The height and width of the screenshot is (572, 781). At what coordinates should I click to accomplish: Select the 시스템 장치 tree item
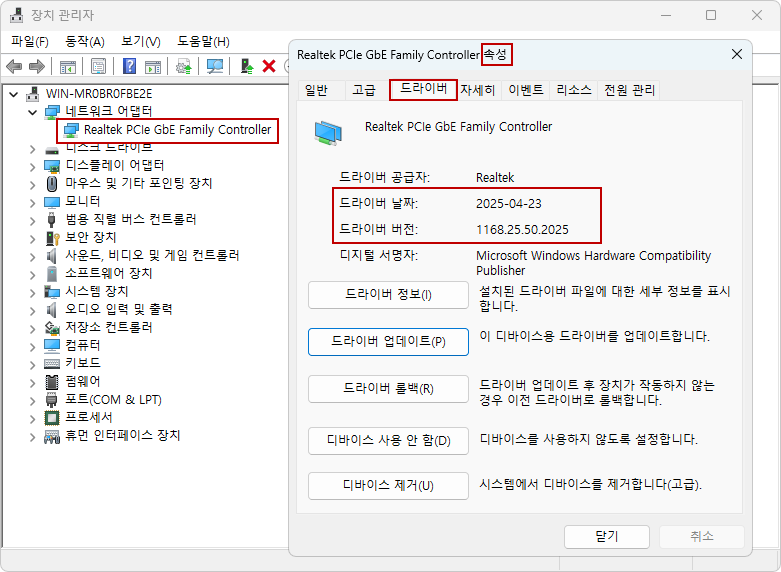tap(97, 291)
